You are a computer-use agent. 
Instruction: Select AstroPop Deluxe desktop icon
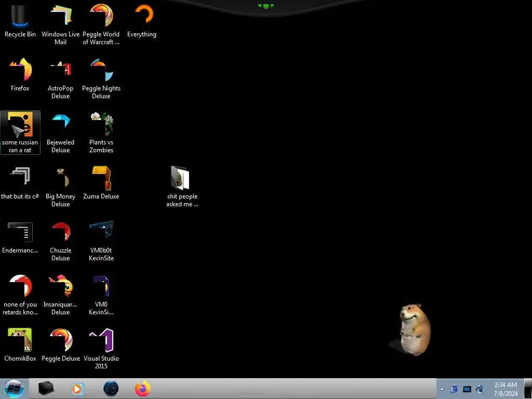click(60, 79)
